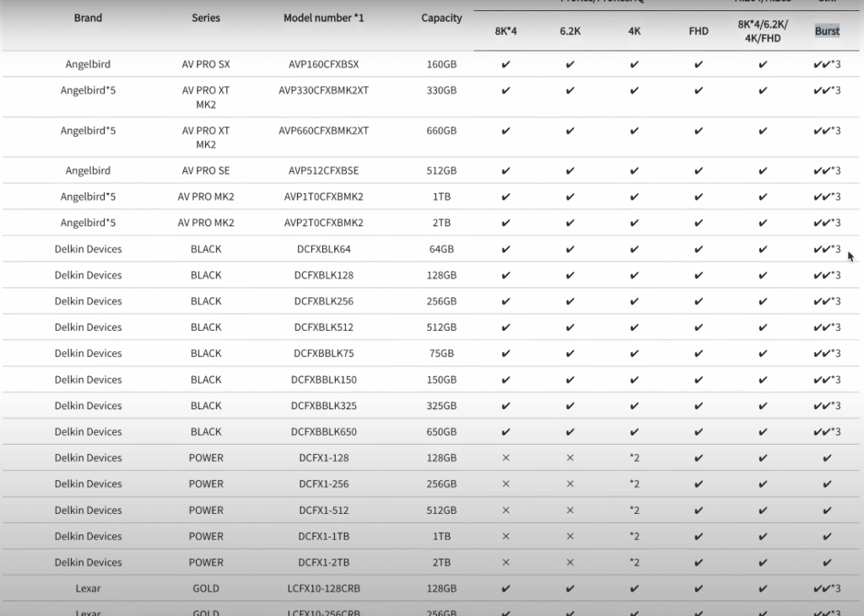Image resolution: width=864 pixels, height=616 pixels.
Task: Click AV PRO XT MK2 in the AVP330CFXBMK2XT row
Action: pyautogui.click(x=206, y=98)
